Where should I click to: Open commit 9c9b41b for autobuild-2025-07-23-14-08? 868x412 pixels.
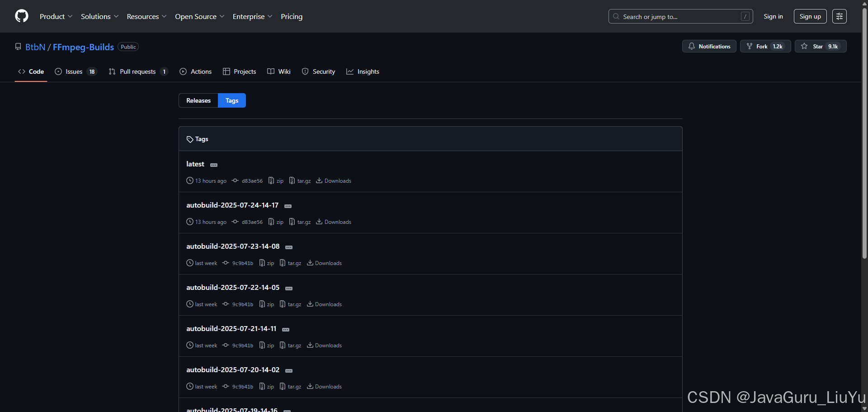pyautogui.click(x=238, y=263)
